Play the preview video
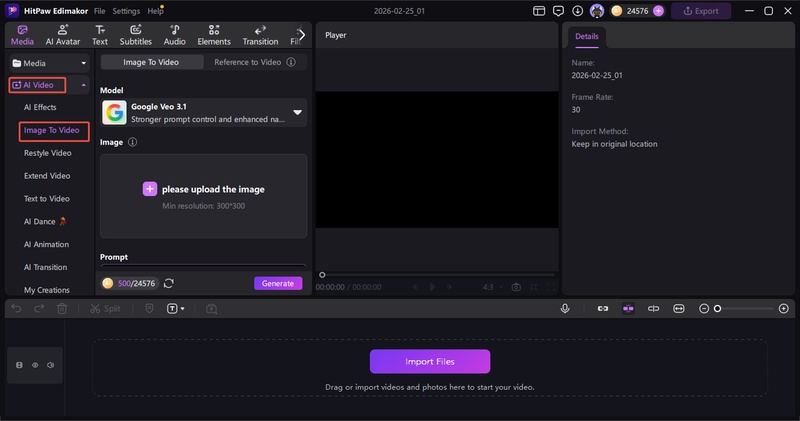800x421 pixels. pyautogui.click(x=432, y=287)
